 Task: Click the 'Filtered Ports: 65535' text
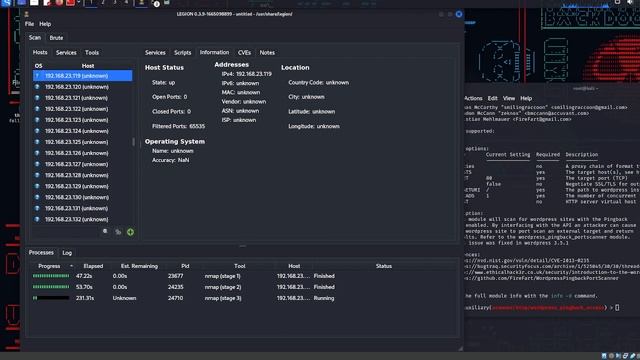coord(178,127)
